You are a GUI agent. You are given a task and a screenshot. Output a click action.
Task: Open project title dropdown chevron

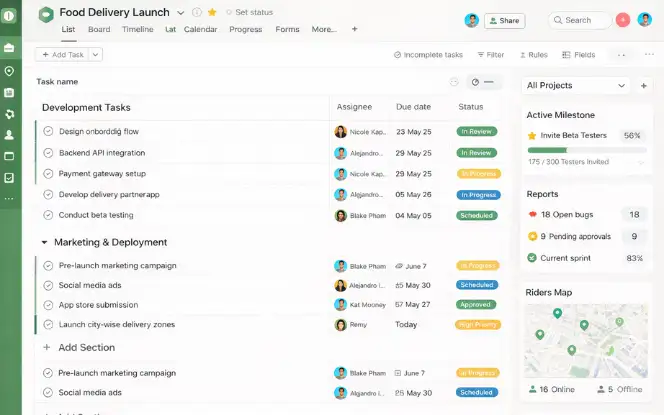click(180, 13)
